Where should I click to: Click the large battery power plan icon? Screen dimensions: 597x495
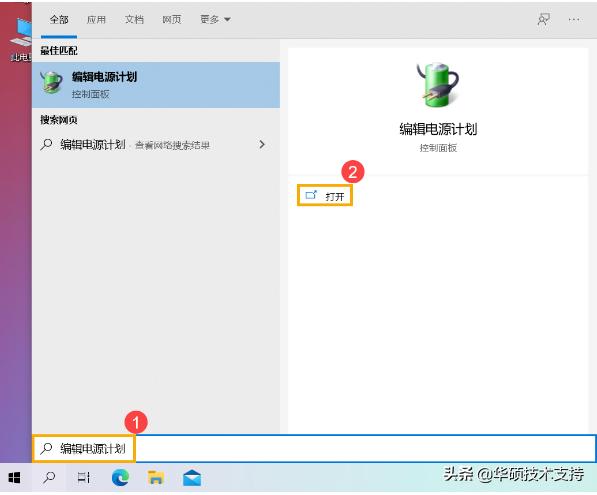438,85
